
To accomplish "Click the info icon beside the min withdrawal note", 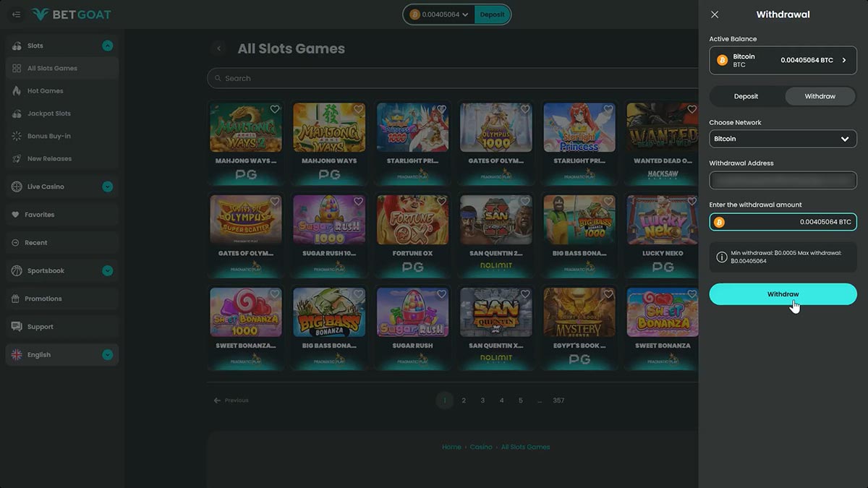I will tap(721, 257).
